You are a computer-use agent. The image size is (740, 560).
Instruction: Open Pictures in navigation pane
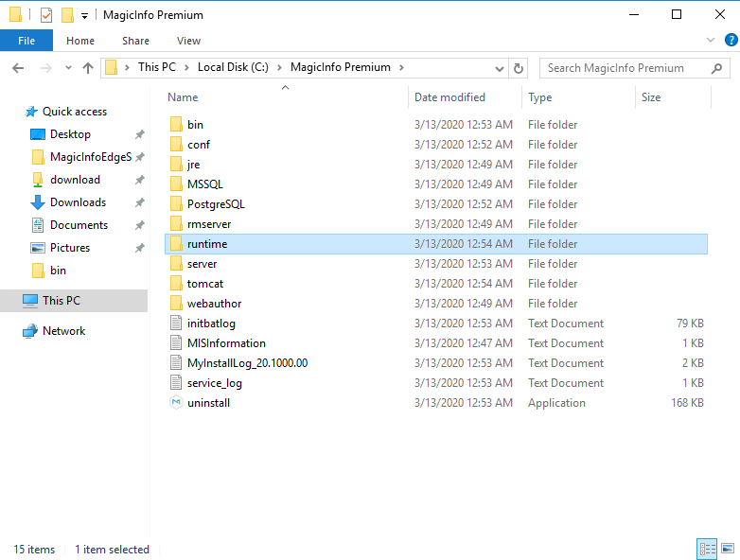pyautogui.click(x=70, y=247)
